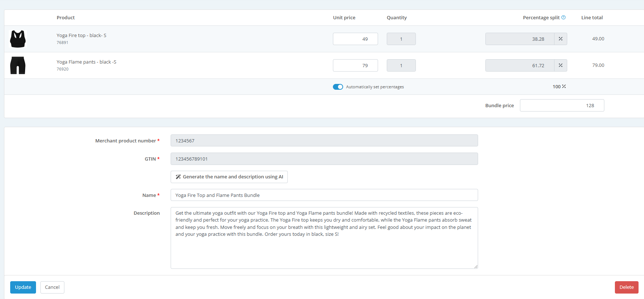
Task: Delete this bundle with red button
Action: (x=626, y=287)
